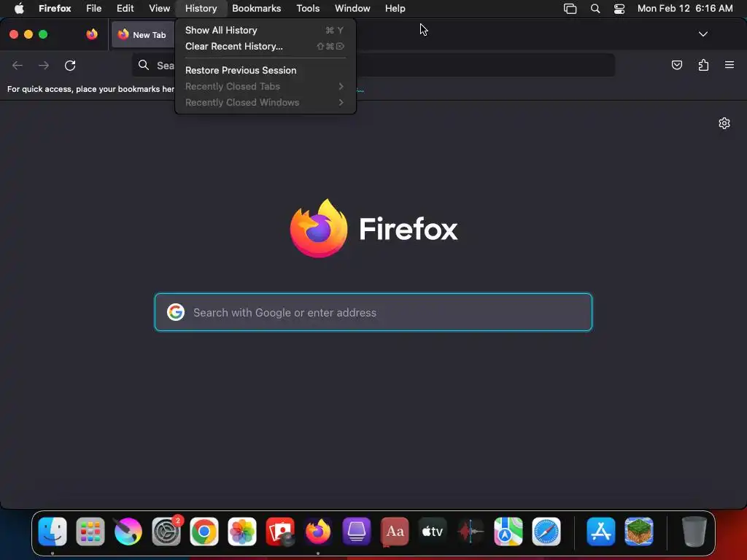Open the Bookmarks menu

pos(256,8)
